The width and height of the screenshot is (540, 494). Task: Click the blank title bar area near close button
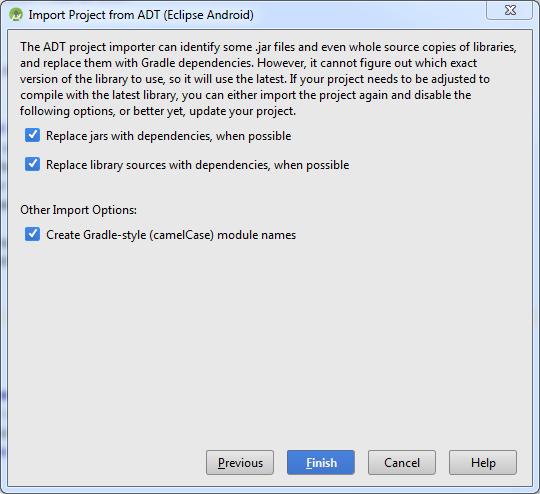pyautogui.click(x=368, y=14)
